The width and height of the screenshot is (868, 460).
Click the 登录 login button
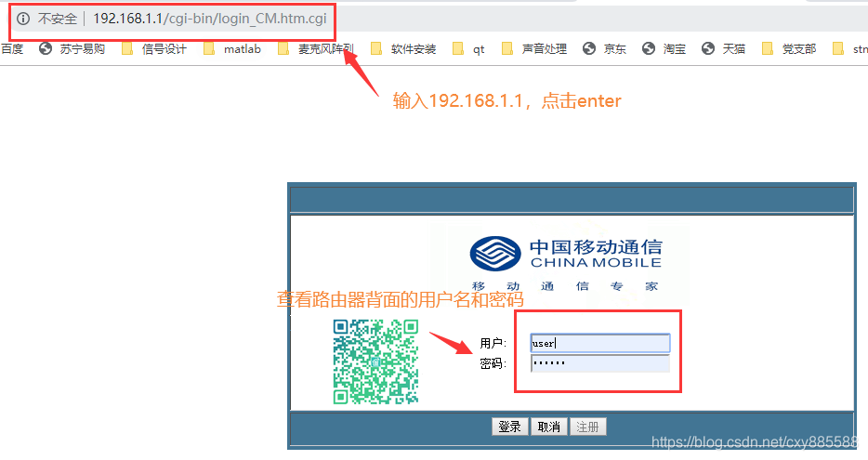click(x=510, y=427)
